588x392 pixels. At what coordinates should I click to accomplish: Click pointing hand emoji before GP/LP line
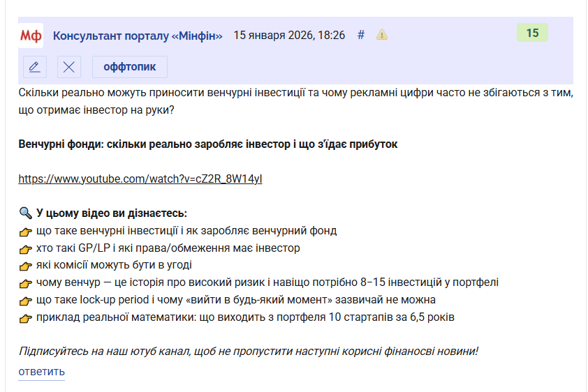tap(25, 248)
